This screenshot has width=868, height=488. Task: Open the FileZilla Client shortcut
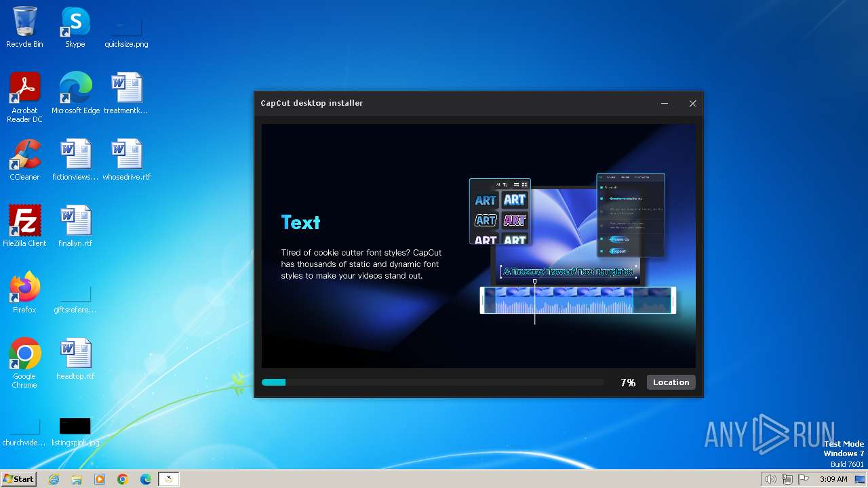pos(24,226)
